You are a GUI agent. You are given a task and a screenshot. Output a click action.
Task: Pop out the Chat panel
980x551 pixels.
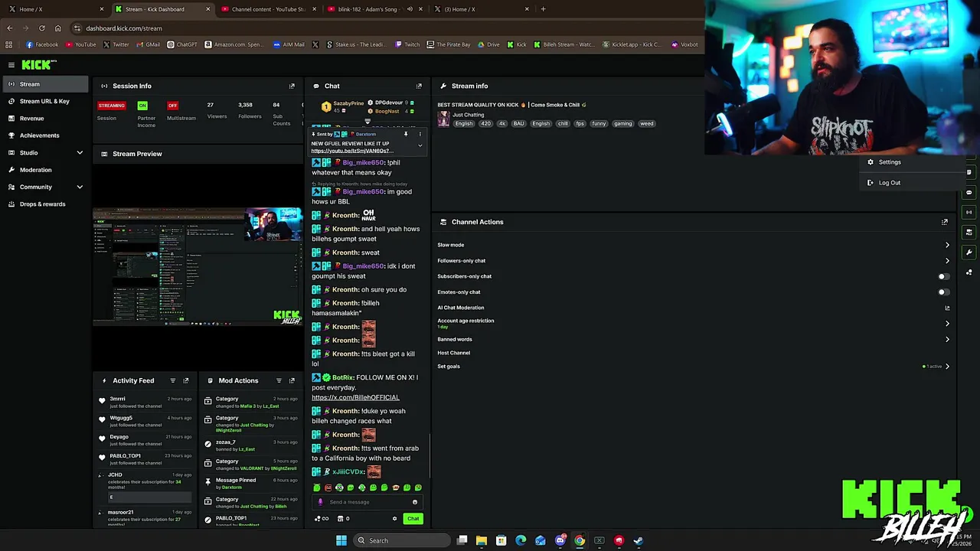(x=419, y=86)
